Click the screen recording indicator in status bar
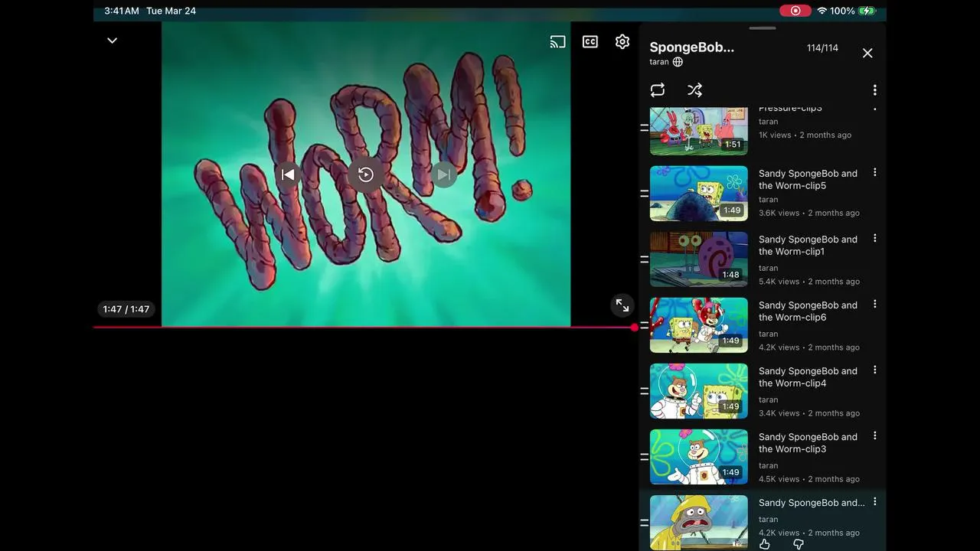The height and width of the screenshot is (551, 980). (795, 11)
